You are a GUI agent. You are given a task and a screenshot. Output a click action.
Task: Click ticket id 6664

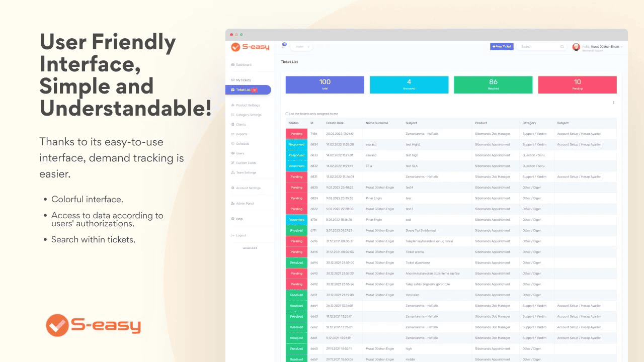[x=314, y=306]
